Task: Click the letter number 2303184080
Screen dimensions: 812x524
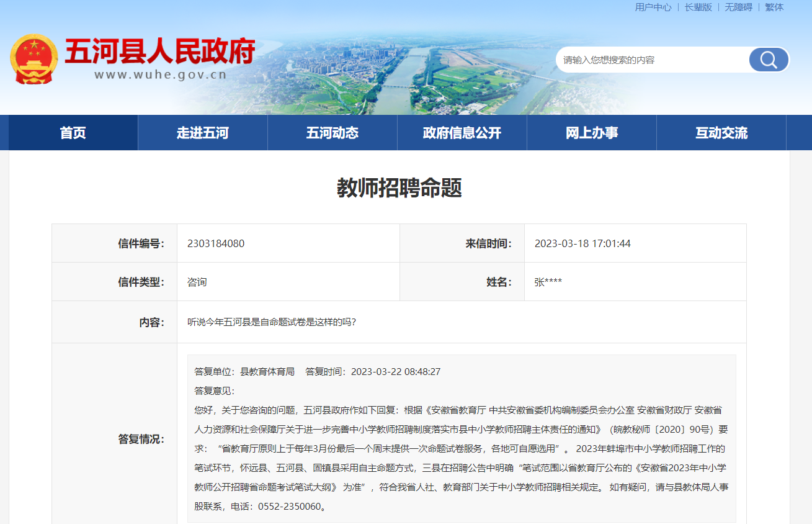Action: pos(216,243)
